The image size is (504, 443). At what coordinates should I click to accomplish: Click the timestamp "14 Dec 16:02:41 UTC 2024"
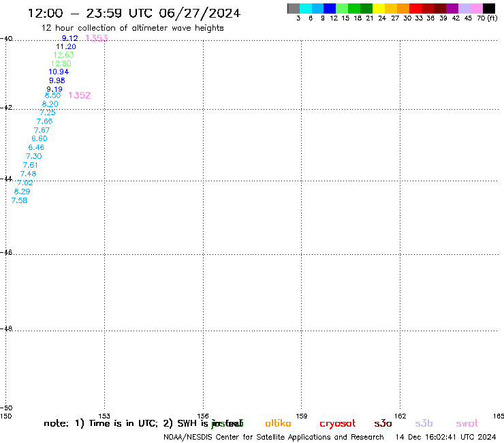tap(445, 438)
